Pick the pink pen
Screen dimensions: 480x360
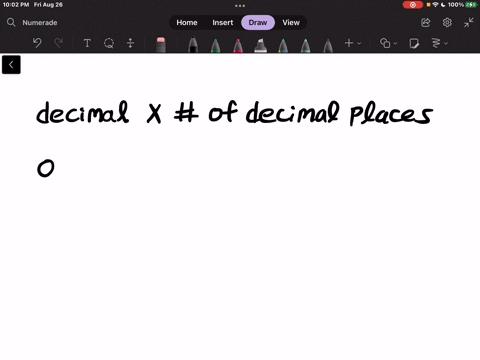tap(238, 45)
